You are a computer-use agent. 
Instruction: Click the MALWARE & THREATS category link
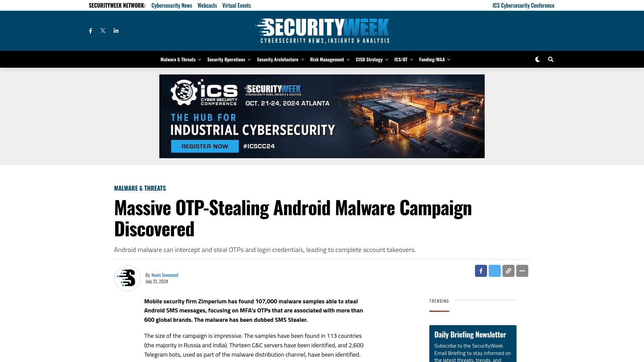pos(140,188)
